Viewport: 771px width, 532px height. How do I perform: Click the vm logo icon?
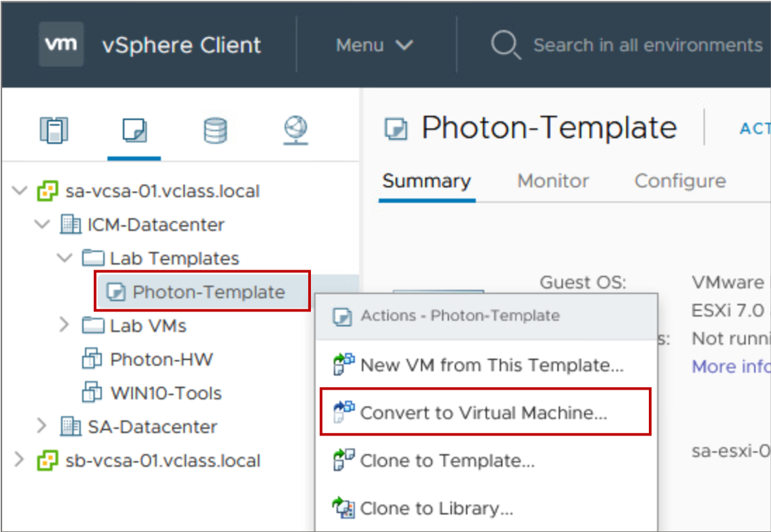(x=61, y=45)
